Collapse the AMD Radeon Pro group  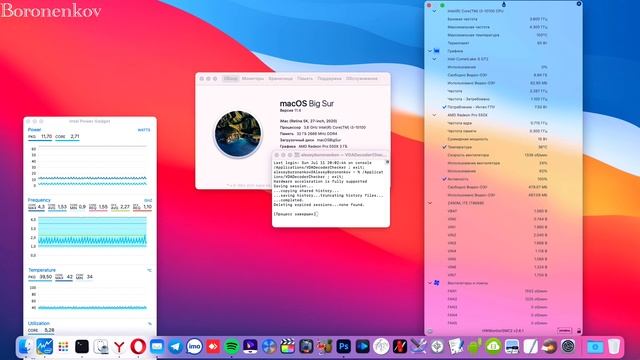pyautogui.click(x=434, y=115)
